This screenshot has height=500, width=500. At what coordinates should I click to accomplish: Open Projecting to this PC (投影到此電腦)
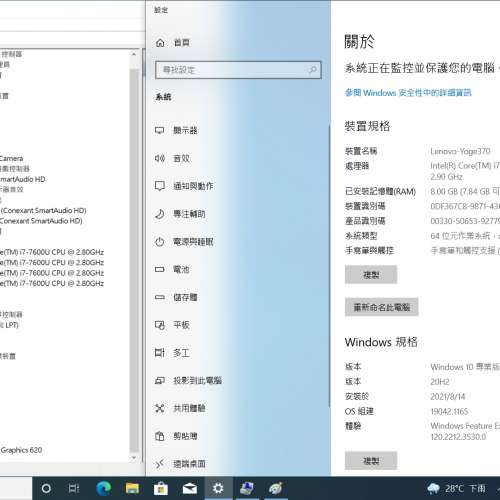tap(197, 380)
